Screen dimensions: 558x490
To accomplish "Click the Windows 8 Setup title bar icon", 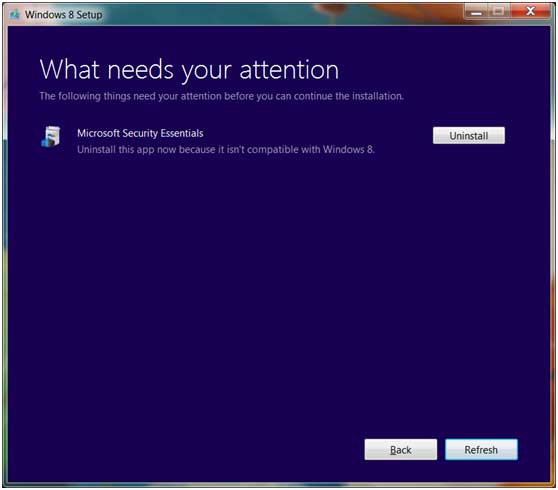I will (x=14, y=15).
